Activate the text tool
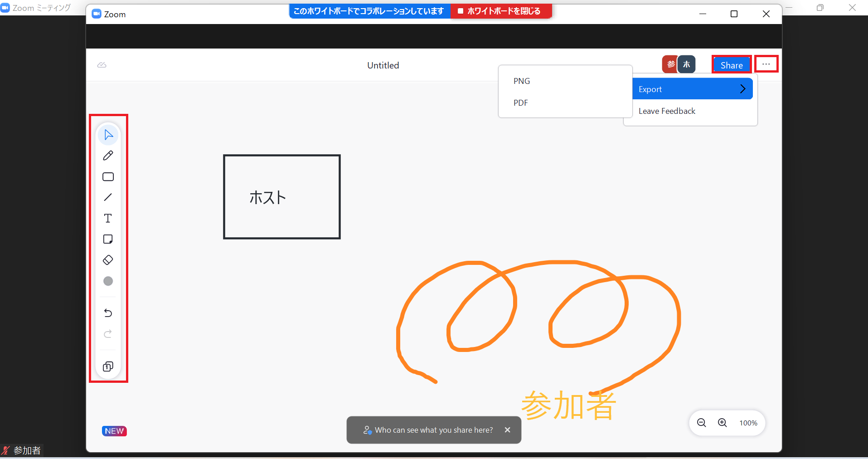This screenshot has height=459, width=868. (x=108, y=218)
